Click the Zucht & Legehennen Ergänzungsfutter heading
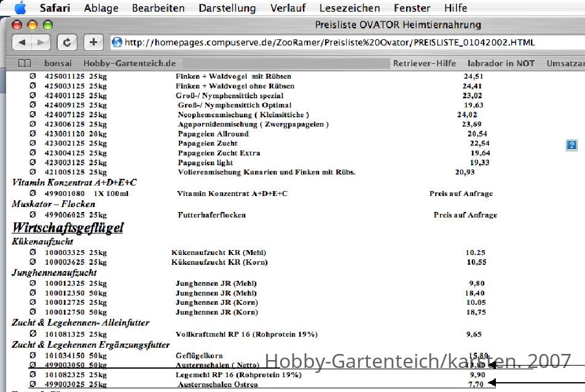This screenshot has width=585, height=392. [91, 345]
